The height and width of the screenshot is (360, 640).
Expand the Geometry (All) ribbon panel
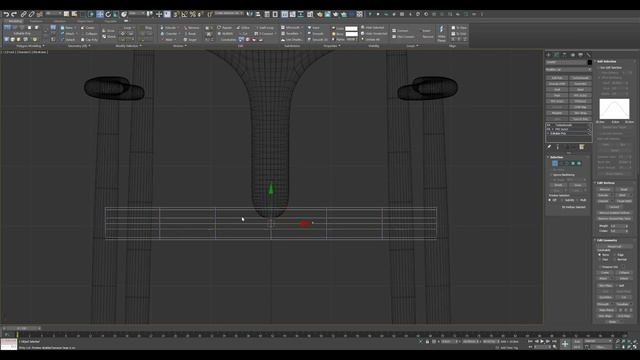point(79,46)
